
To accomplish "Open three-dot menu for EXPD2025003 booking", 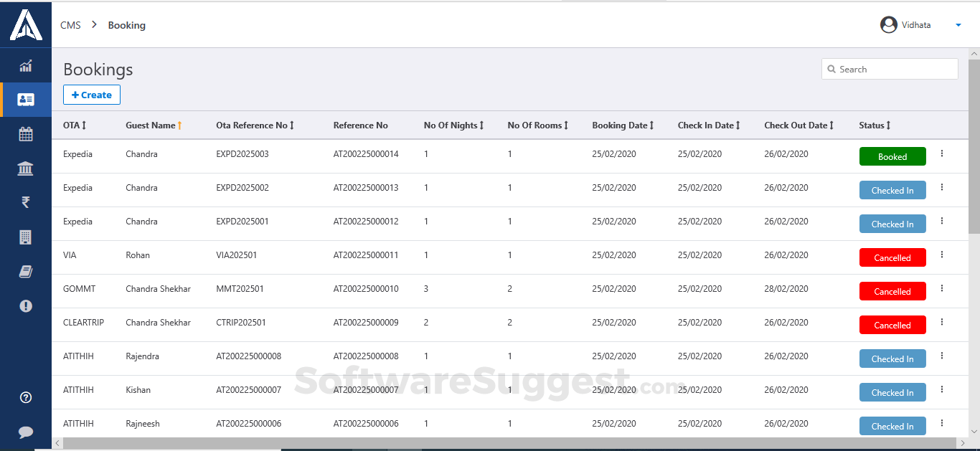I will pos(942,153).
